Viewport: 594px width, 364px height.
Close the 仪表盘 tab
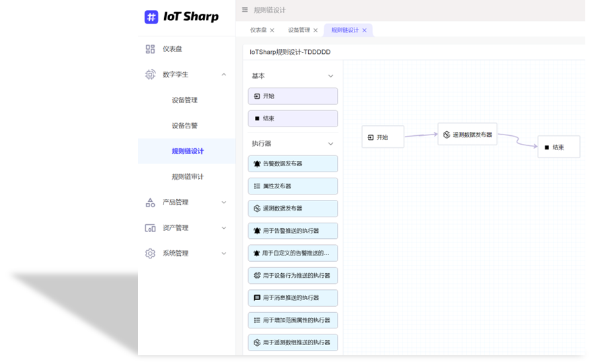[272, 30]
